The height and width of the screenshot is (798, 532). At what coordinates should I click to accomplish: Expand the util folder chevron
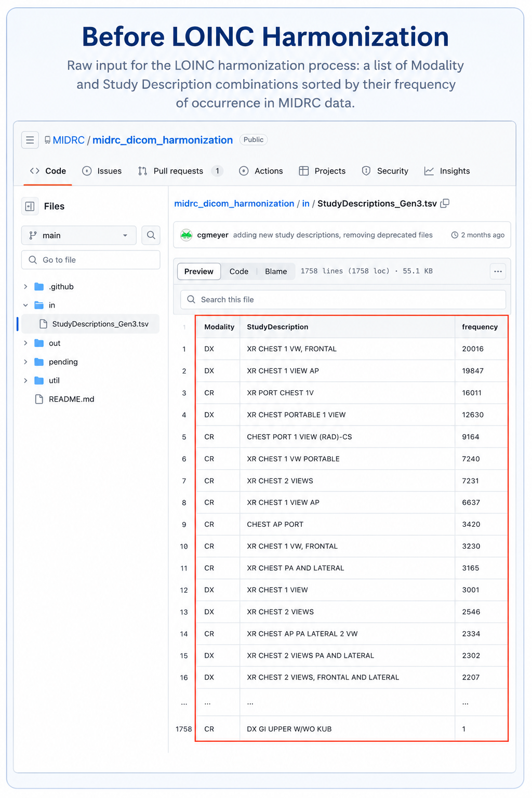pos(25,381)
